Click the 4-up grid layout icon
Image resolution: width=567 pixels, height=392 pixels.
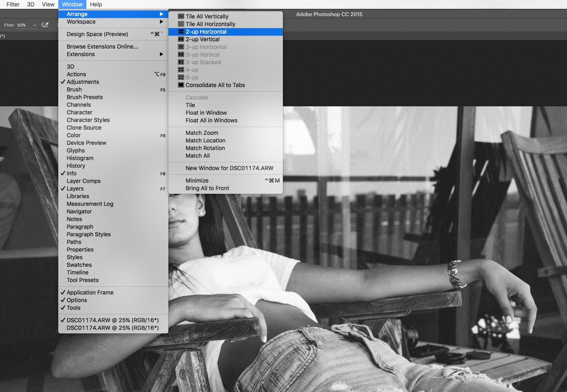(x=181, y=70)
